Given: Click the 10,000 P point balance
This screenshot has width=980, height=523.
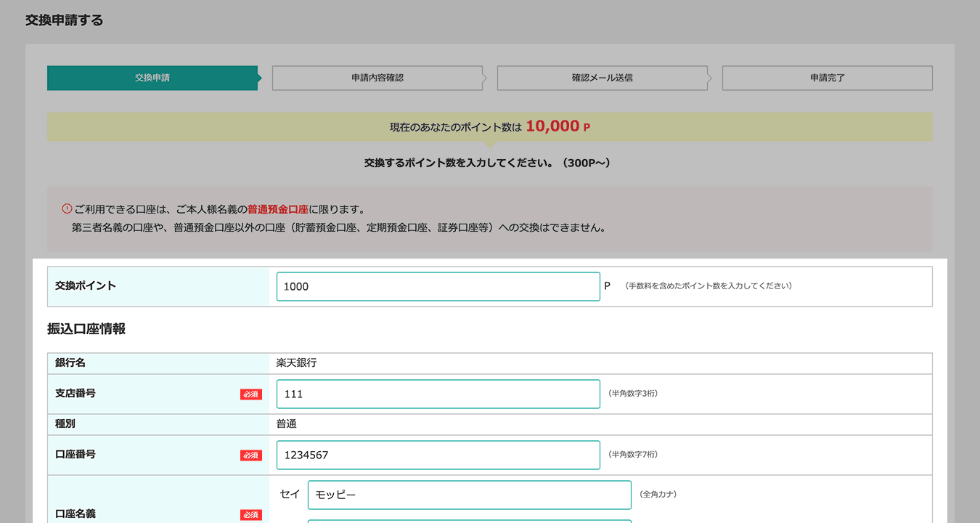Looking at the screenshot, I should click(558, 126).
